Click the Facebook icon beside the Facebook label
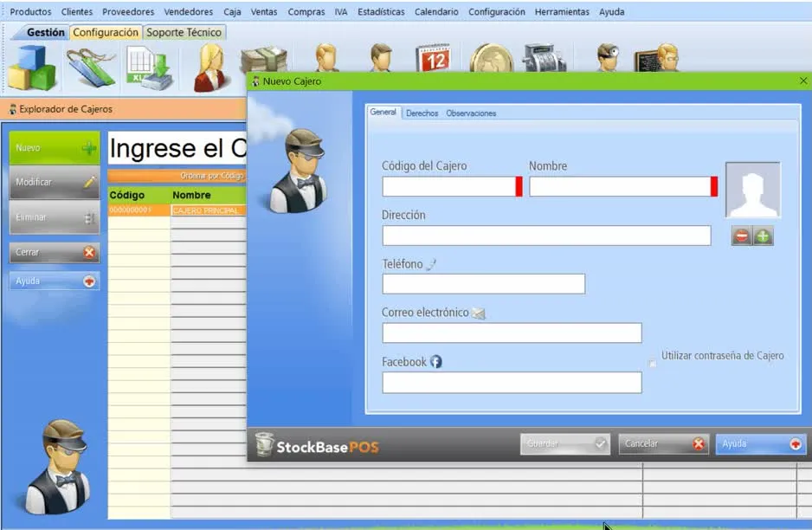 436,362
